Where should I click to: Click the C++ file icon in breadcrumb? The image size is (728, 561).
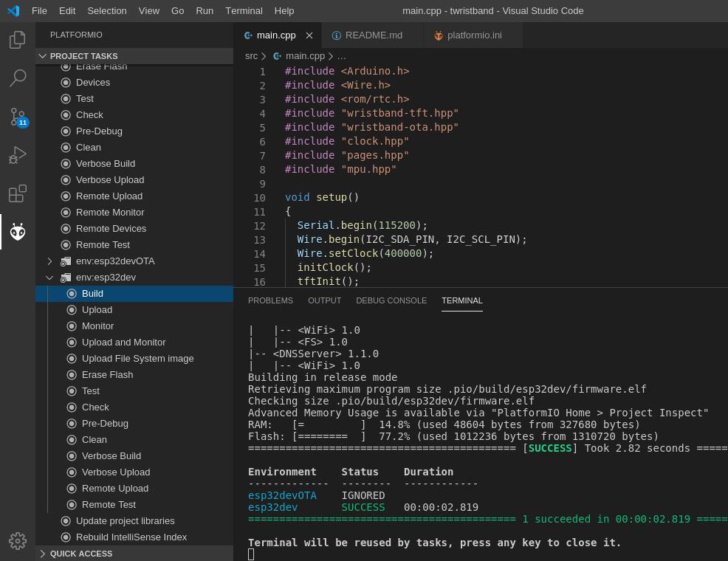[277, 56]
